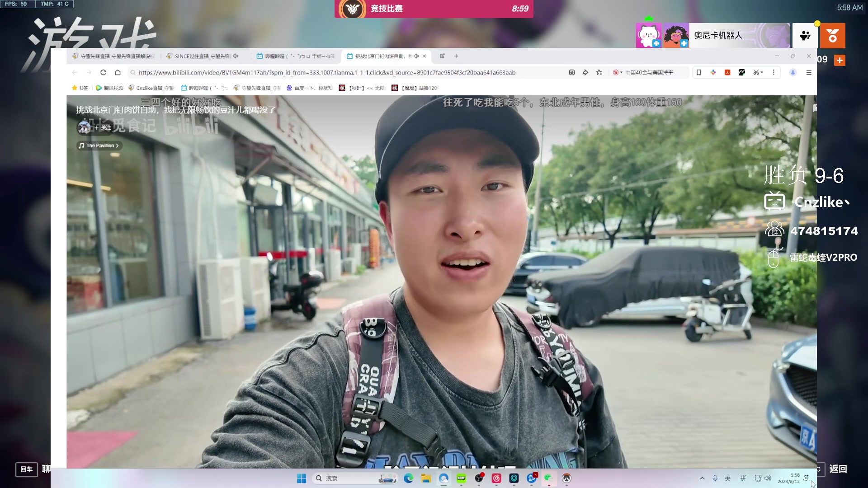
Task: Click the video title overlay text
Action: tap(175, 110)
